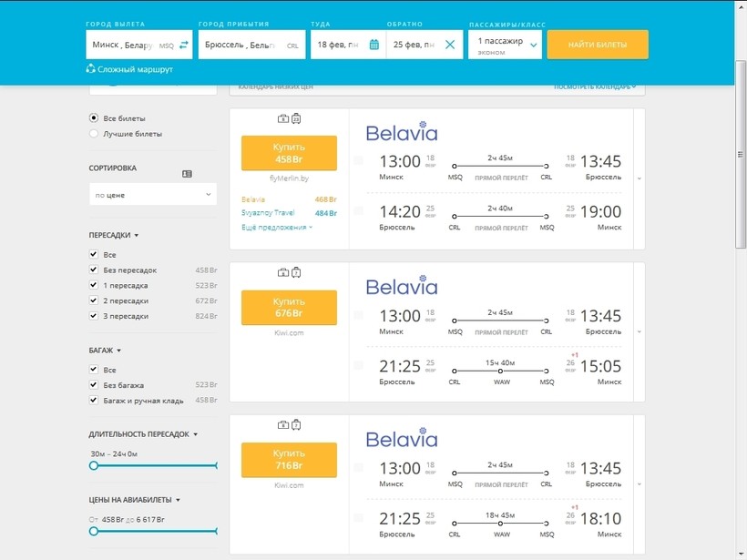Toggle the Без пересадок checkbox

94,270
